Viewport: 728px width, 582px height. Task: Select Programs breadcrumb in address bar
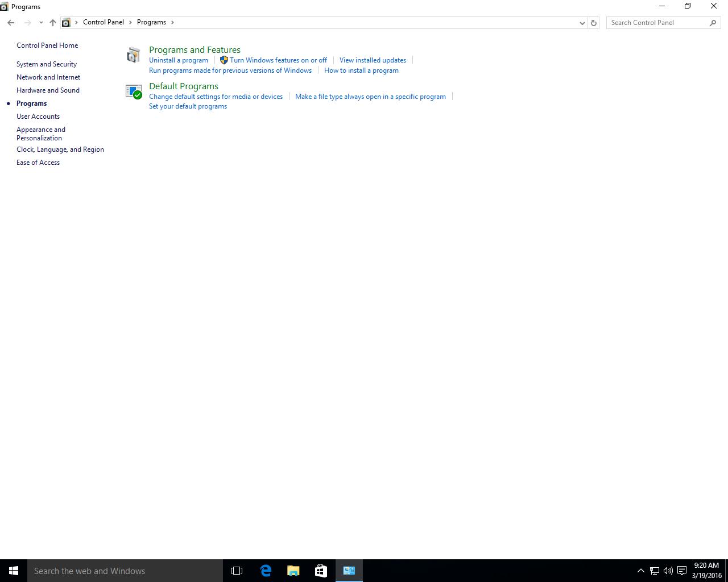point(151,22)
